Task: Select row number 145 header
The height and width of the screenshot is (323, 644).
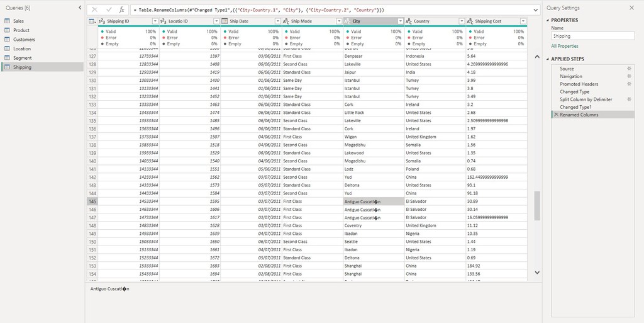Action: (x=92, y=201)
